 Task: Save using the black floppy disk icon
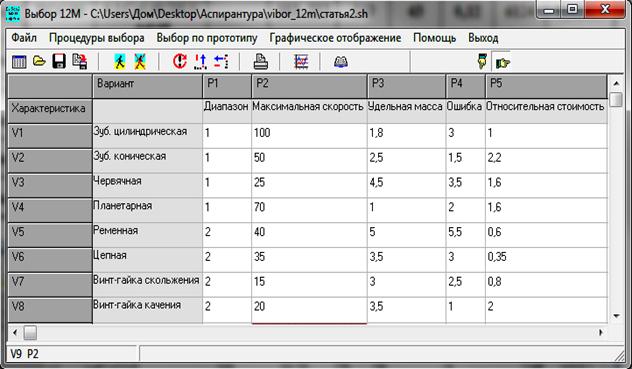59,61
